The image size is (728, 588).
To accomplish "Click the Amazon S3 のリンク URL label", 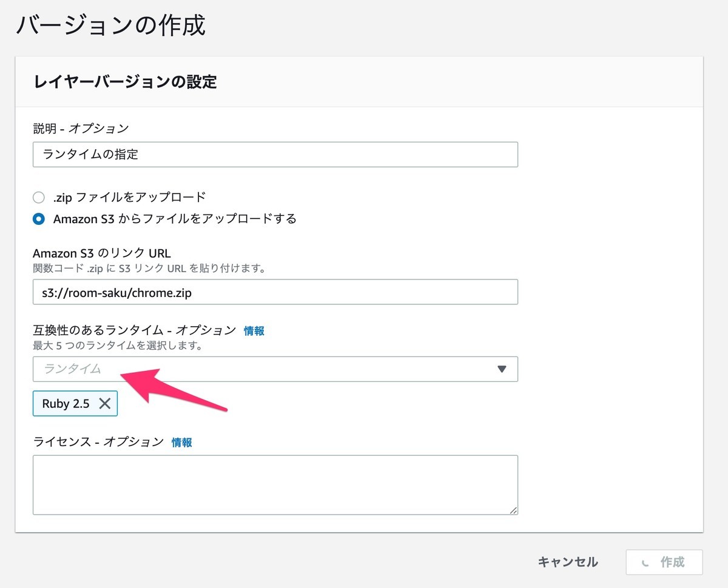I will 102,253.
